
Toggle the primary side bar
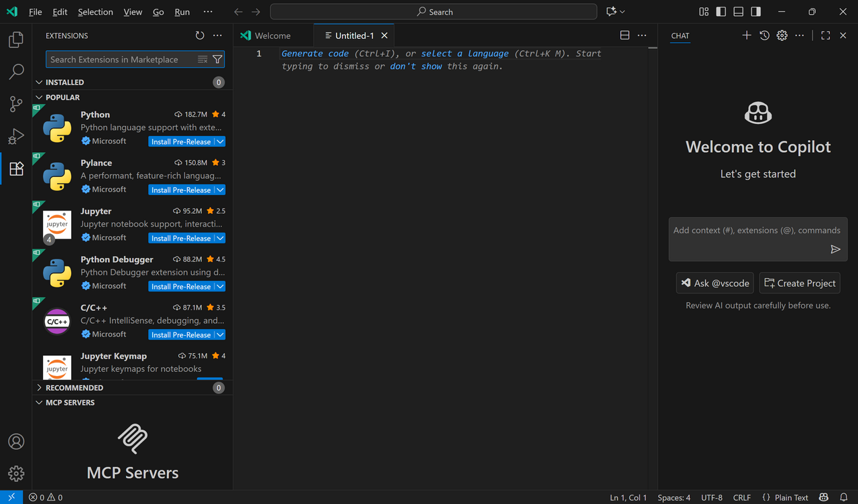(721, 11)
